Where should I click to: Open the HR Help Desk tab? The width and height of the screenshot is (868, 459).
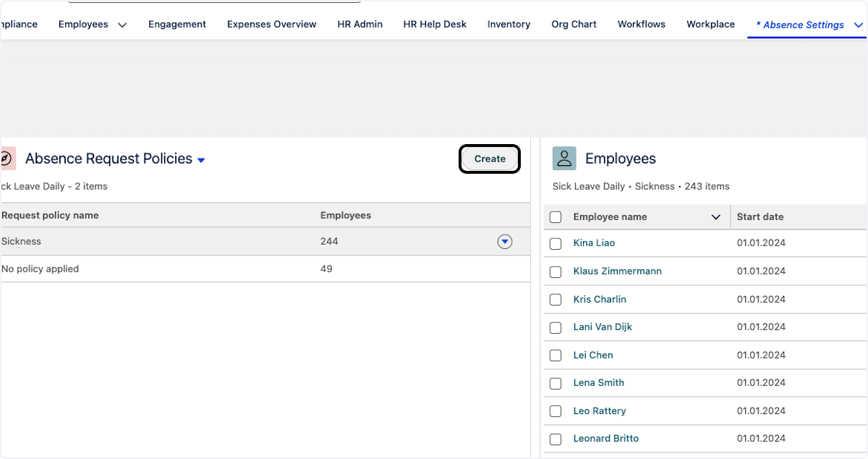(435, 25)
